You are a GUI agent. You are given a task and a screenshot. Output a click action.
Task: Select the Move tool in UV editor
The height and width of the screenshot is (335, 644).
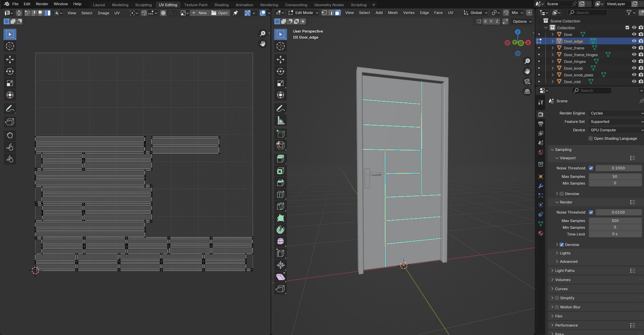(10, 60)
